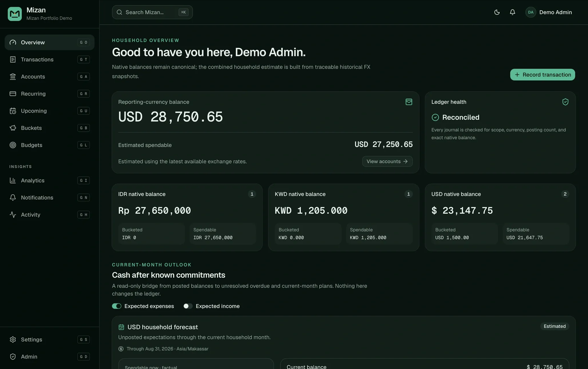Click count badge on KWD native balance
588x369 pixels.
[408, 194]
